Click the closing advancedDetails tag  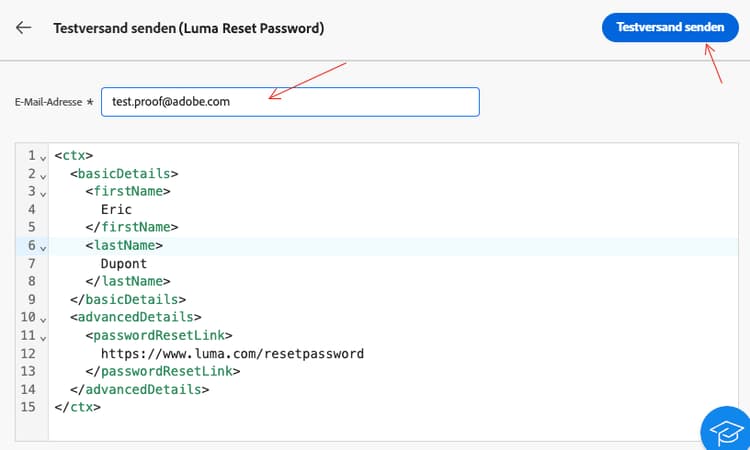[140, 389]
